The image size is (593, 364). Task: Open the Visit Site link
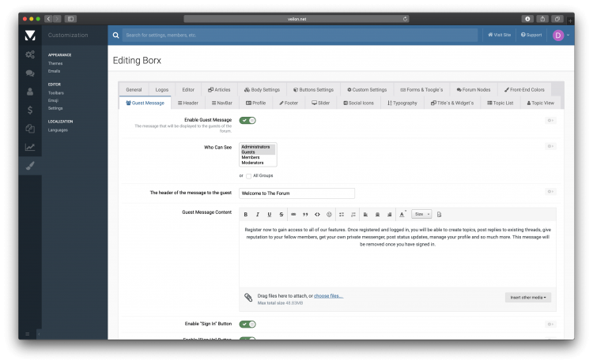point(499,35)
